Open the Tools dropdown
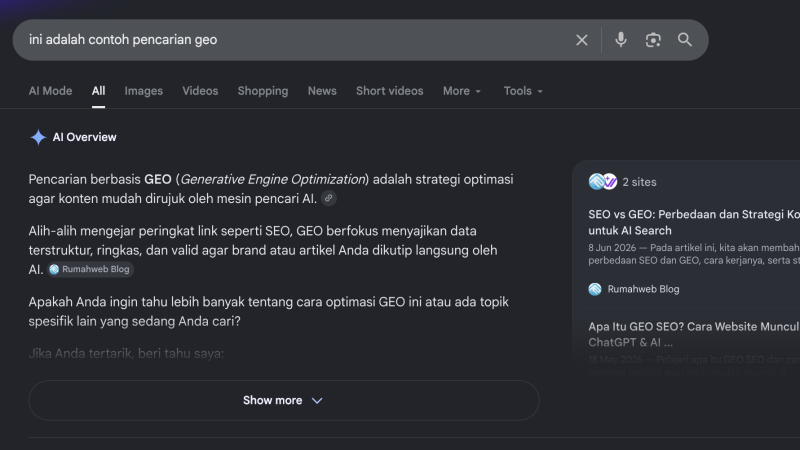The width and height of the screenshot is (800, 450). pos(523,91)
